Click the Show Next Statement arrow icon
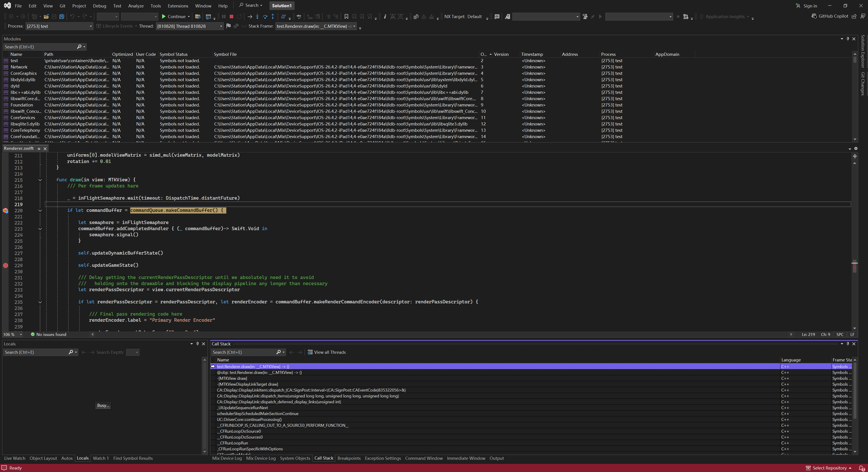 point(250,17)
